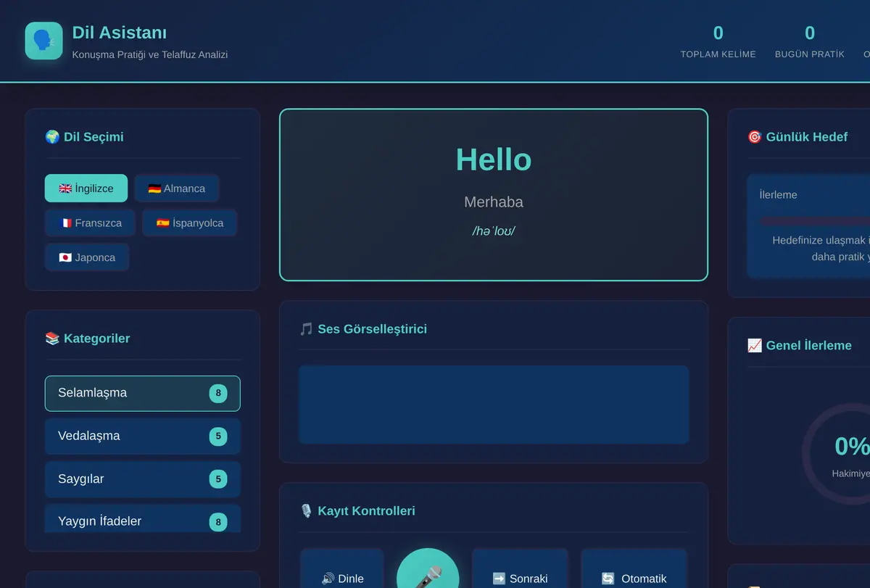Select İspanyolca language button
The height and width of the screenshot is (588, 870).
click(x=190, y=223)
